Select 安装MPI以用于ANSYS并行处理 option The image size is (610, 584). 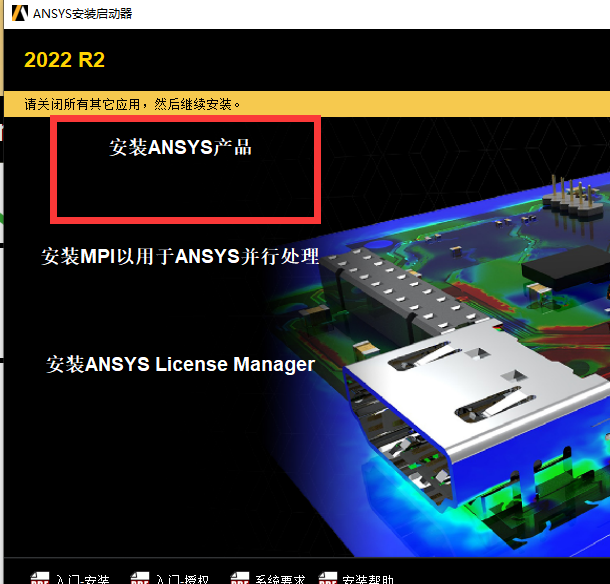coord(180,256)
